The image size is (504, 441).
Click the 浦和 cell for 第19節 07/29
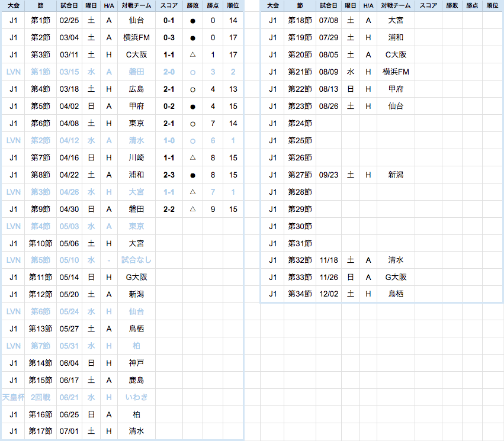(396, 37)
